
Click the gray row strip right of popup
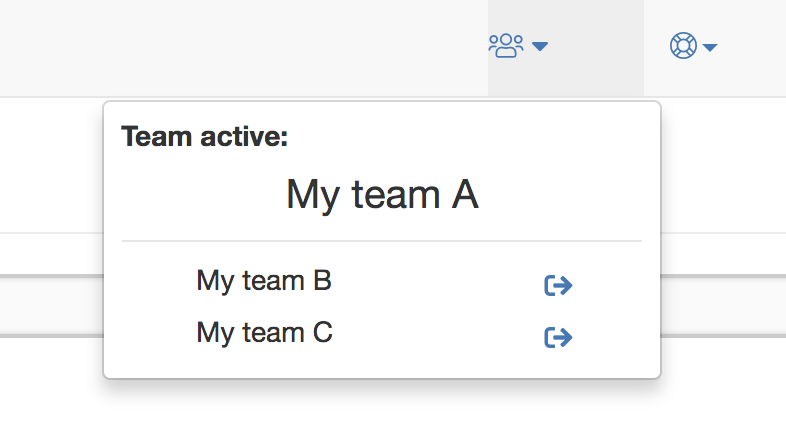click(x=723, y=306)
